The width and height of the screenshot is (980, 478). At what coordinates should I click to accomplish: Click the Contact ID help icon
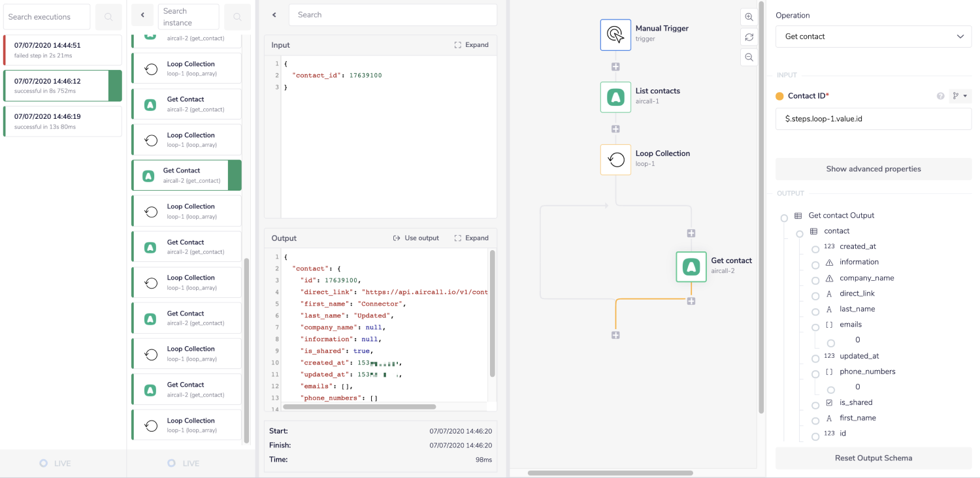(941, 95)
